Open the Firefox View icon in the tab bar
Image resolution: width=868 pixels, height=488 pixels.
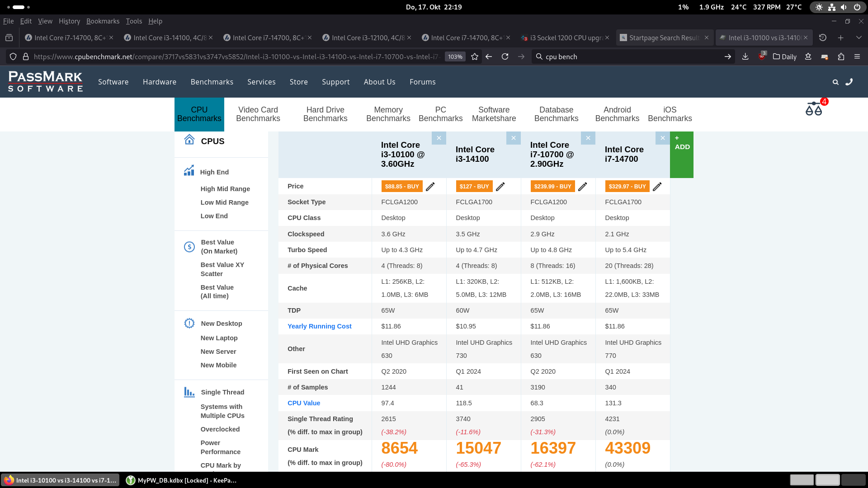pos(9,38)
